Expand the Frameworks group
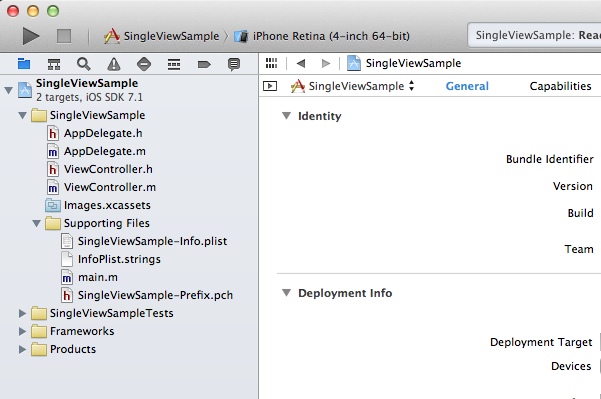Image resolution: width=601 pixels, height=399 pixels. pyautogui.click(x=22, y=331)
